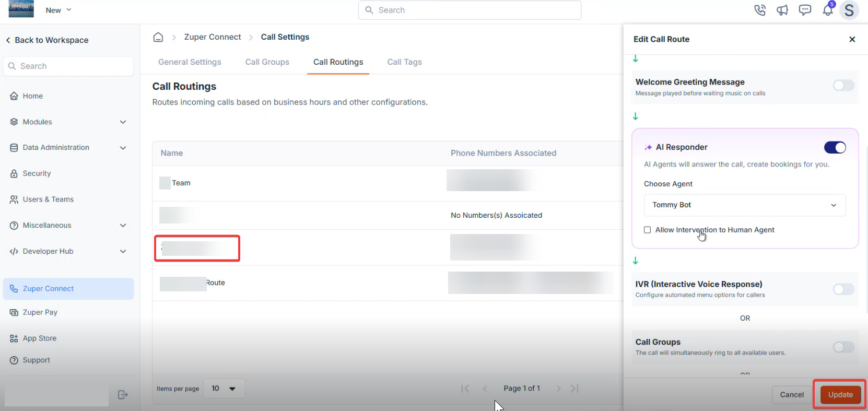Go to the first page arrow

pos(465,389)
